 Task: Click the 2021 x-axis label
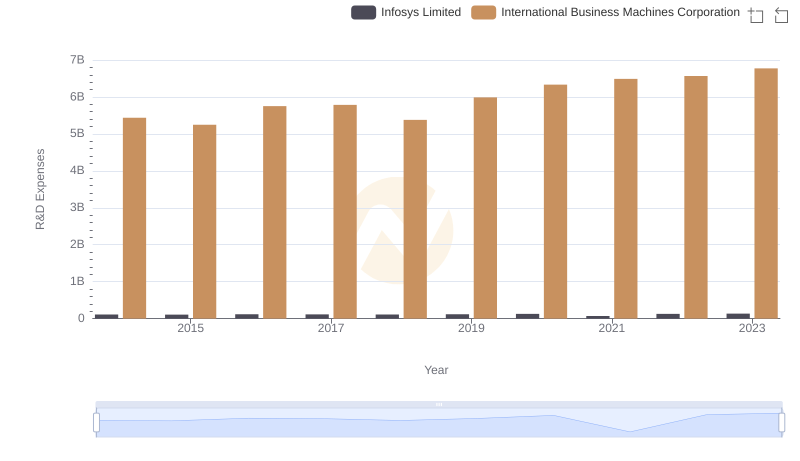(x=611, y=328)
